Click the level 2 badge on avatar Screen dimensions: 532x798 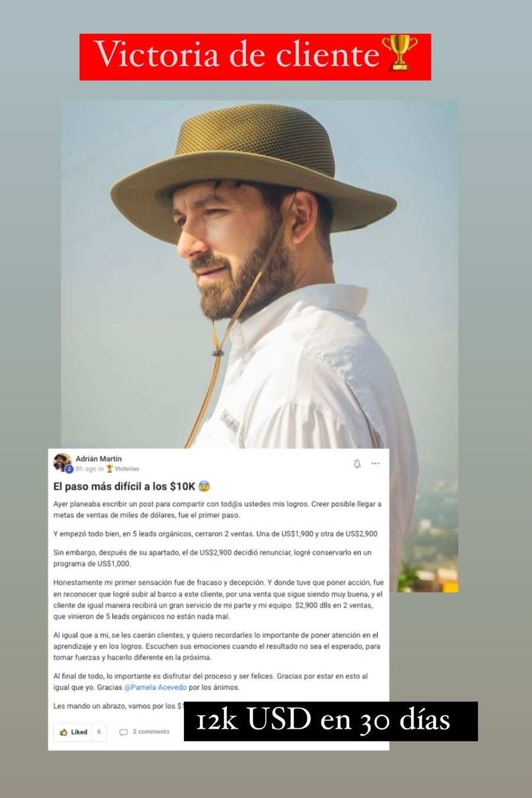point(69,469)
